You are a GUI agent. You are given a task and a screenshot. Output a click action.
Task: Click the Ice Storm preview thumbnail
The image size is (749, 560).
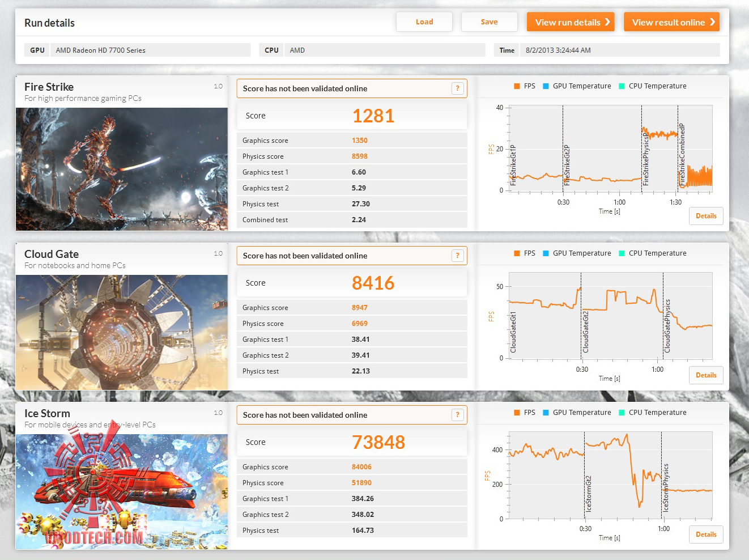pos(122,491)
